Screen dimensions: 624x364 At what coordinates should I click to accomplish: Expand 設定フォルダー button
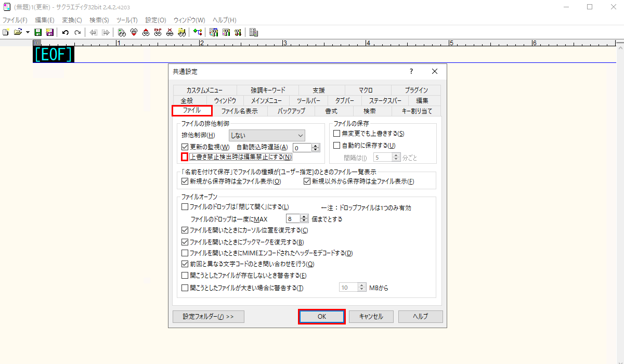pos(209,316)
